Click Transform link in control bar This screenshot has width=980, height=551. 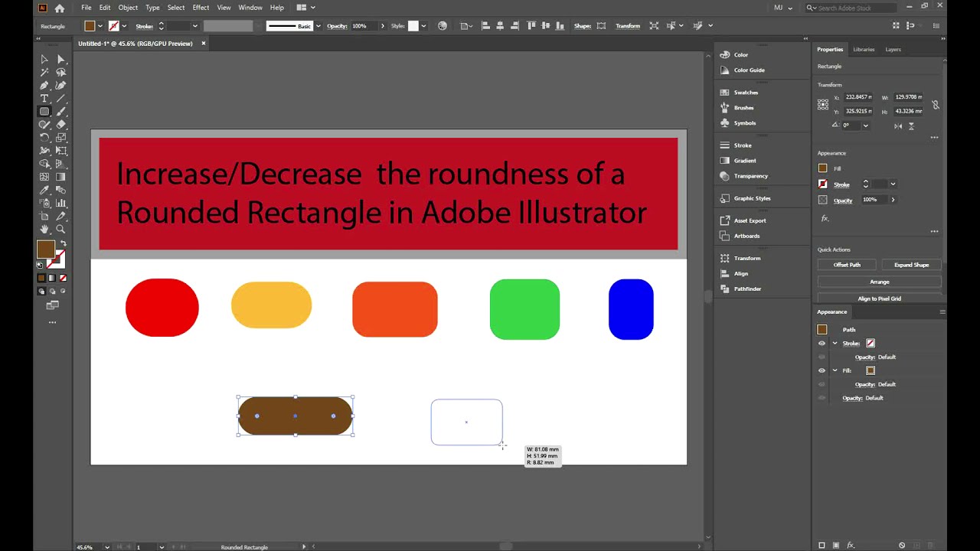pos(628,26)
